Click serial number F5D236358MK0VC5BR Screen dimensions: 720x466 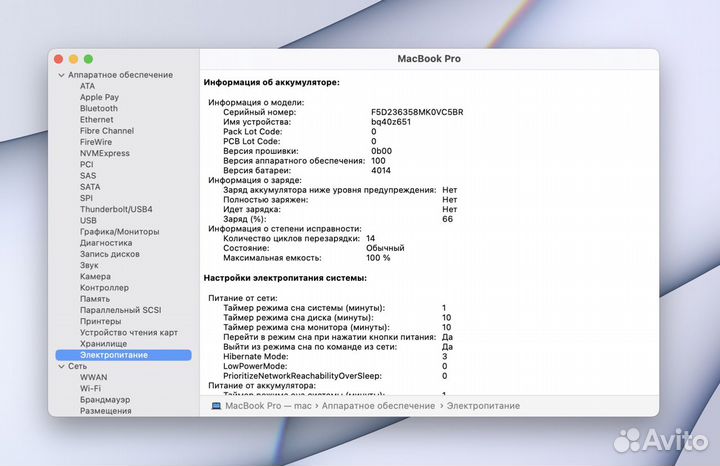point(417,112)
